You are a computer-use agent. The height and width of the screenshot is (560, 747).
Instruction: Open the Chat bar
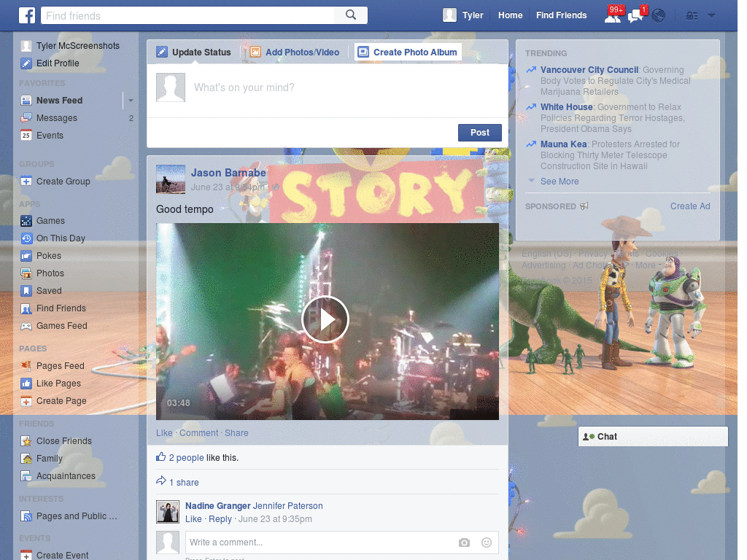(x=653, y=437)
